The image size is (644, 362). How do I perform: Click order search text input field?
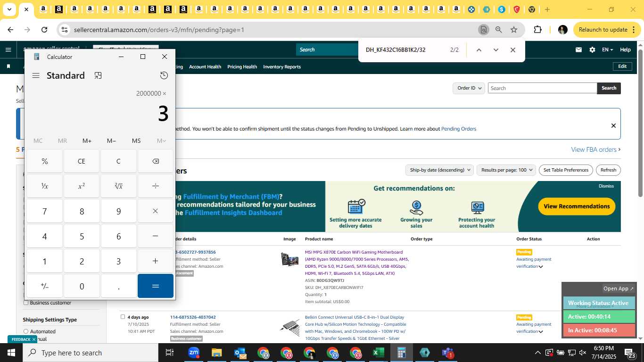pyautogui.click(x=542, y=88)
